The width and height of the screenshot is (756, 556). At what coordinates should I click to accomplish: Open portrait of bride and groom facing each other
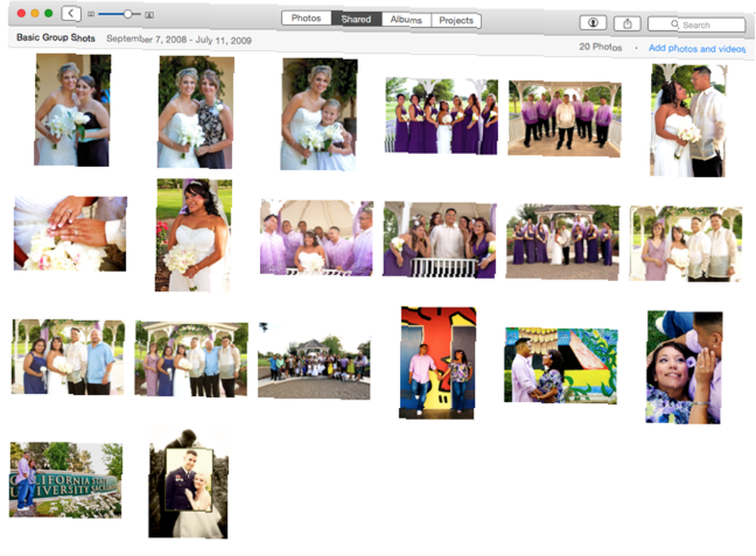(688, 120)
